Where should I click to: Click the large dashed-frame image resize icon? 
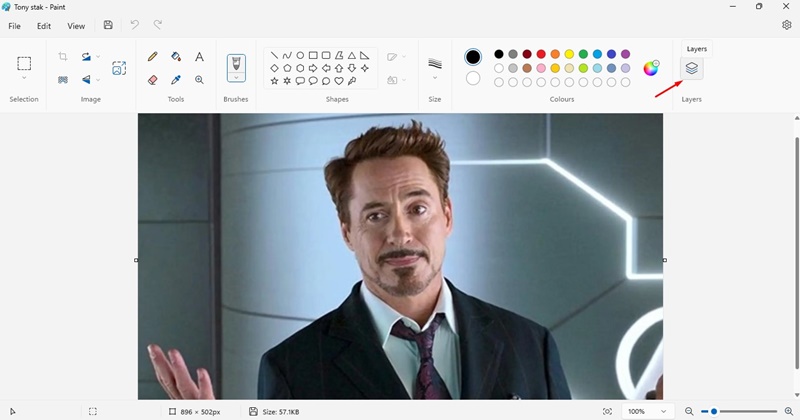[119, 68]
